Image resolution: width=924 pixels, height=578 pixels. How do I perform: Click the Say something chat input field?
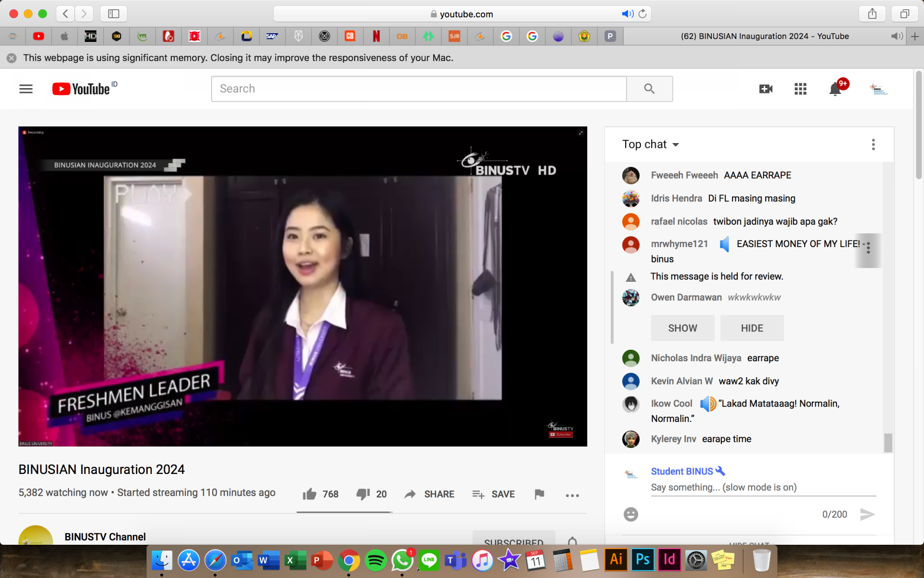[763, 487]
